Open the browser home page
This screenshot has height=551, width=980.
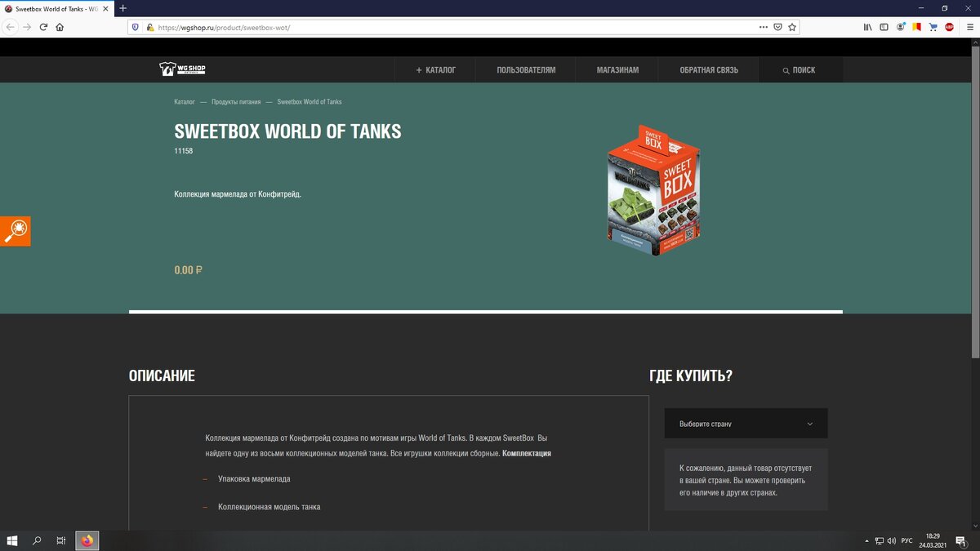point(60,27)
